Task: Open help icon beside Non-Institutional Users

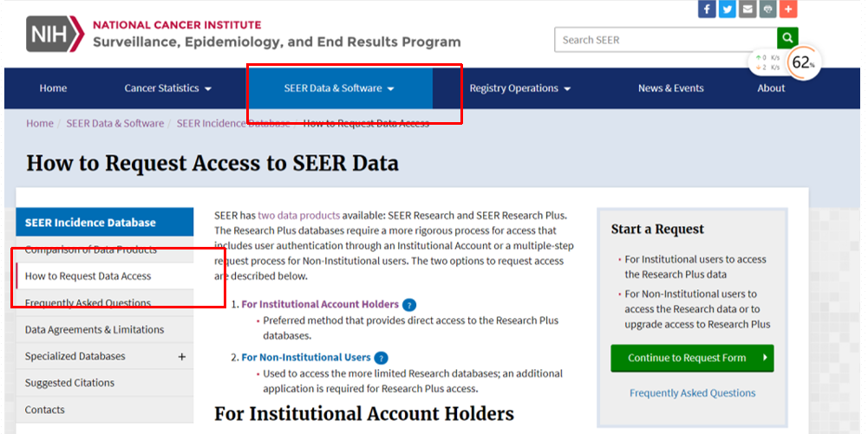Action: [x=381, y=358]
